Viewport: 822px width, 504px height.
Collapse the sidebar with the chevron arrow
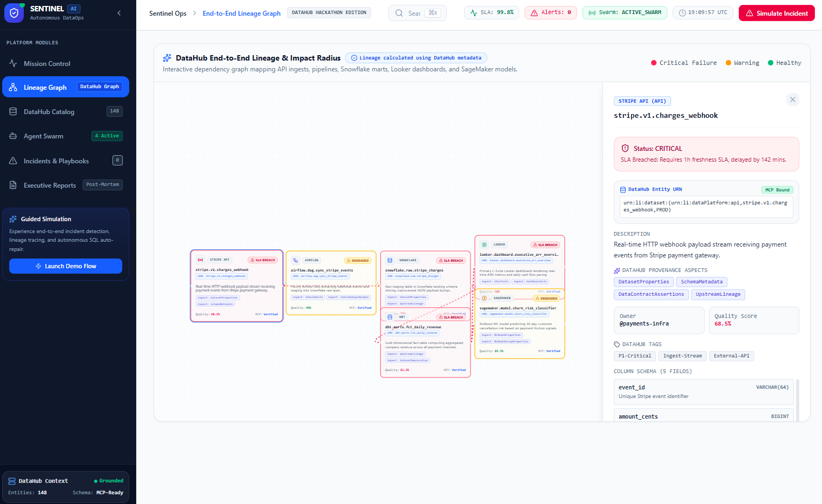pos(120,13)
